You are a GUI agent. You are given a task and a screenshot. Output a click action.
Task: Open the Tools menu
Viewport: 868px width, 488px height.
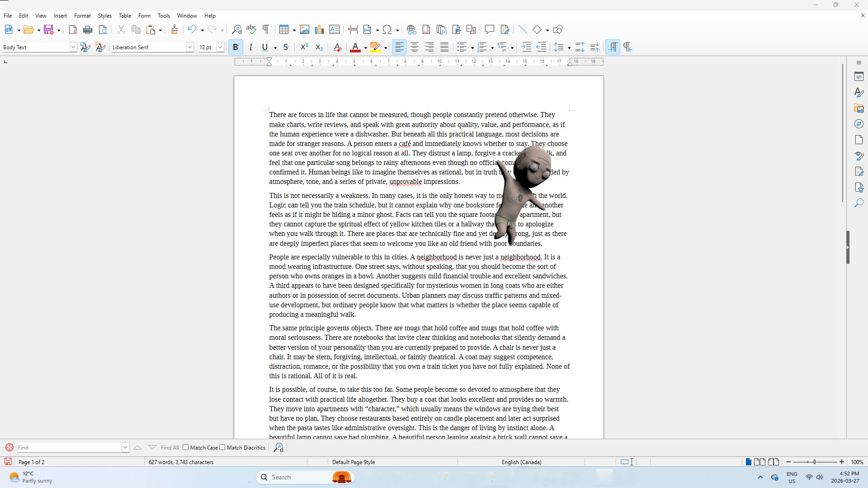tap(164, 15)
